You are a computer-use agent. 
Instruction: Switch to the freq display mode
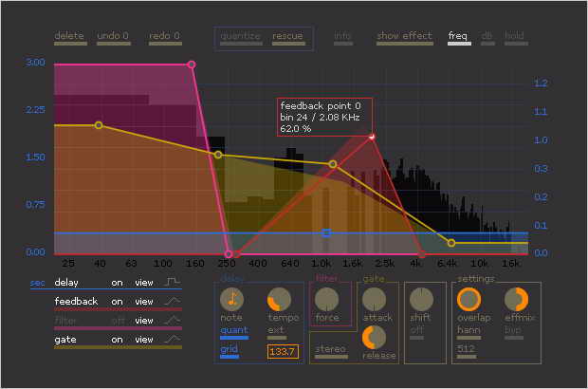point(458,37)
